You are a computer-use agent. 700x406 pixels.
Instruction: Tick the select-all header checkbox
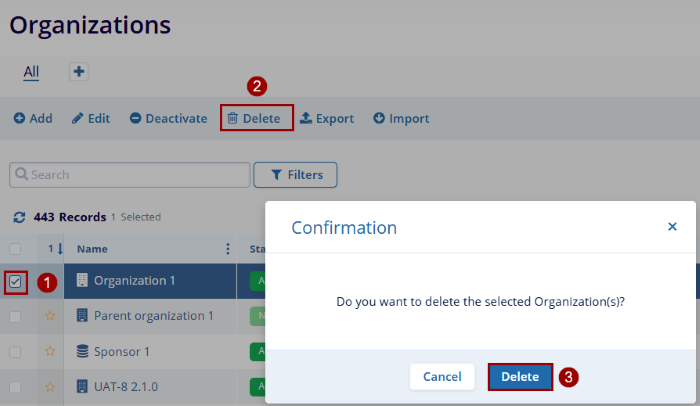(x=15, y=249)
